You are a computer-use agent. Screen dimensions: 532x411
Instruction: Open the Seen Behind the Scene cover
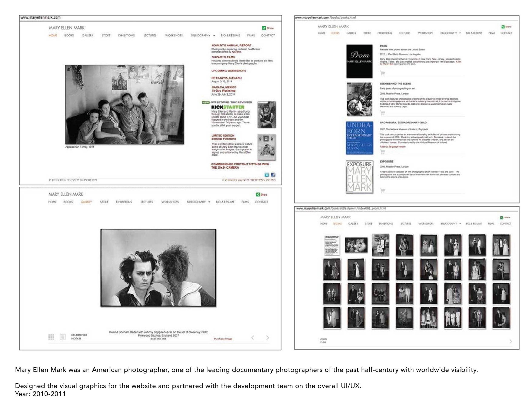[360, 99]
